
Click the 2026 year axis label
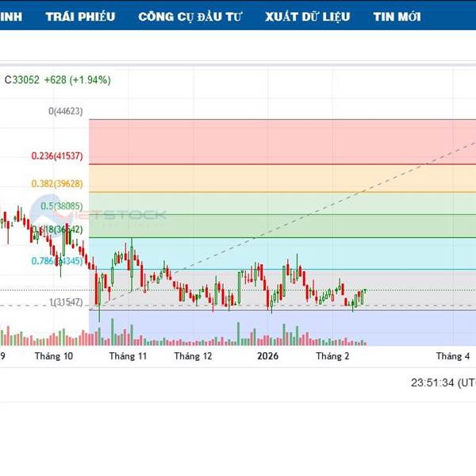268,357
